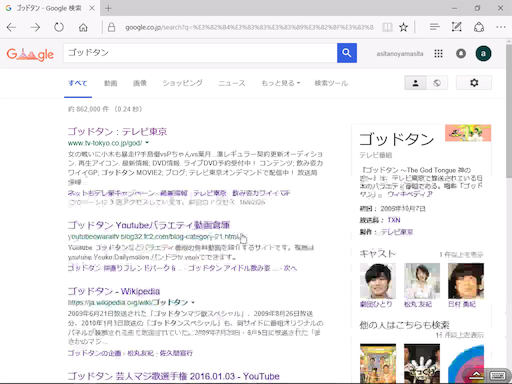Image resolution: width=512 pixels, height=384 pixels.
Task: Click ウィキペディア link in description
Action: point(410,194)
